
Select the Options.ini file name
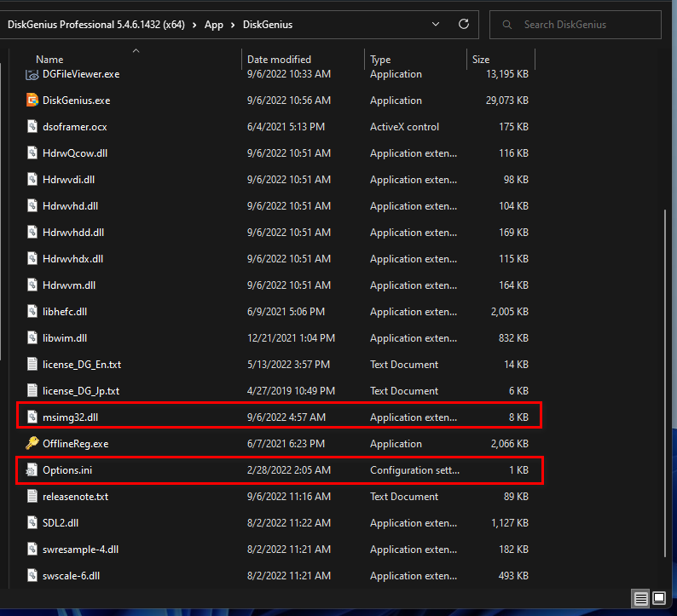(67, 469)
